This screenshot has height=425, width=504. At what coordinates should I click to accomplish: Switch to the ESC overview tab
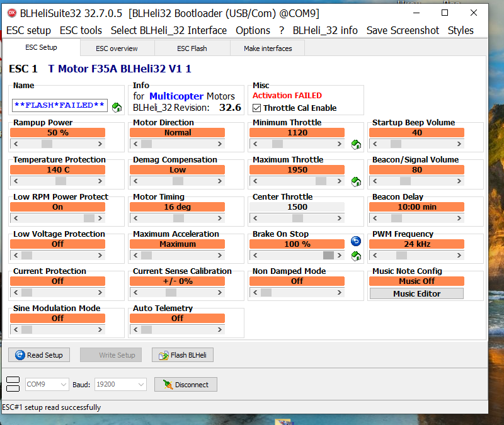117,48
